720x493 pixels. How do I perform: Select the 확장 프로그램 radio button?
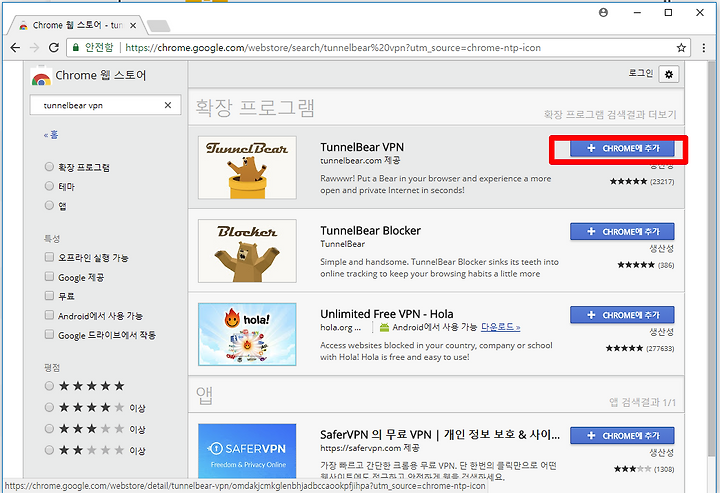[49, 167]
